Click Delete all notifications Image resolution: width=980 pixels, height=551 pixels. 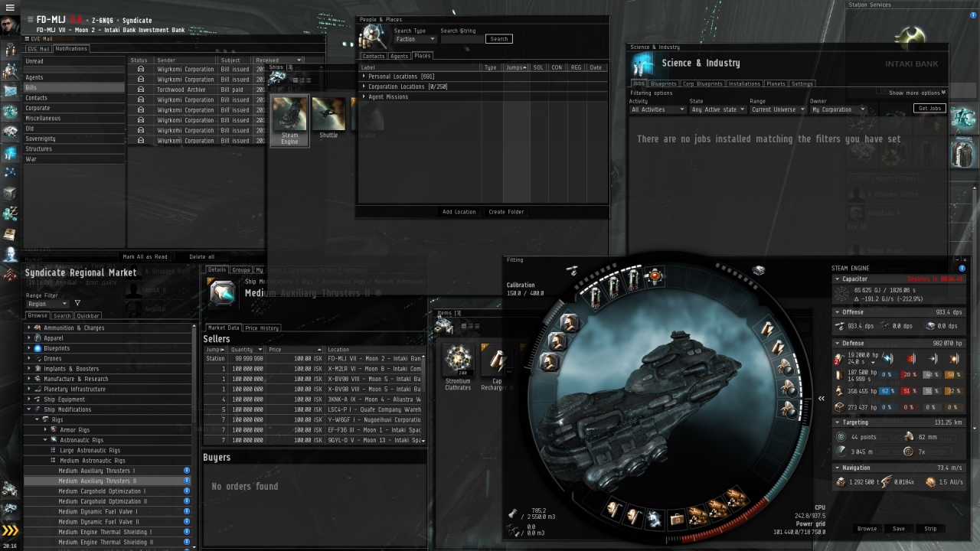201,257
